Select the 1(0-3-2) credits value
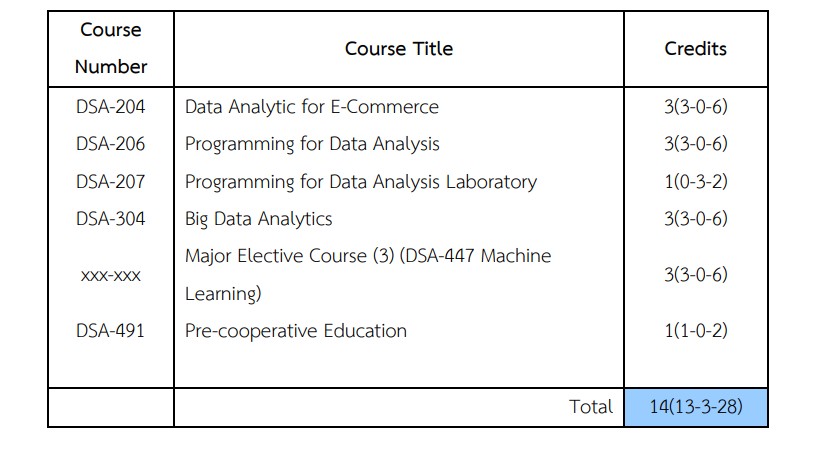818x454 pixels. click(695, 181)
